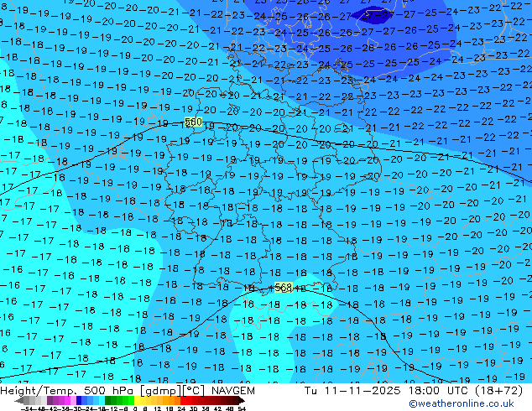Click the yellow legend color swatch near 0
The height and width of the screenshot is (411, 532).
click(137, 400)
